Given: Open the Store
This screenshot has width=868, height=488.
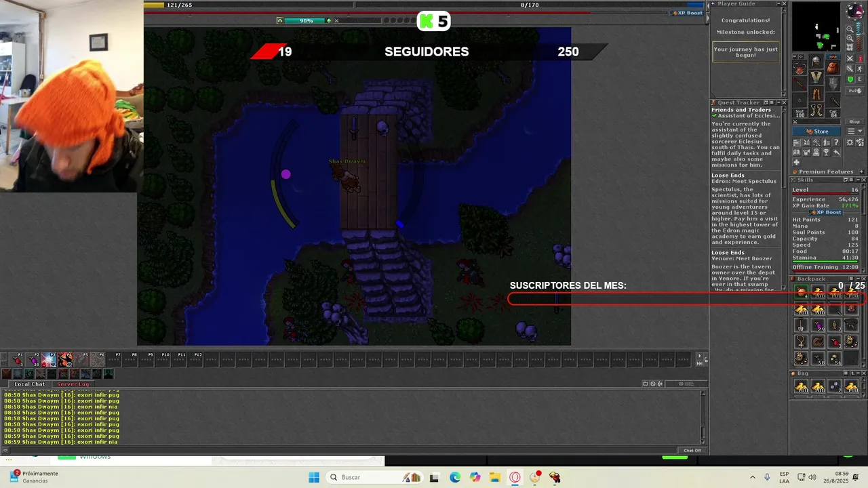Looking at the screenshot, I should point(816,131).
